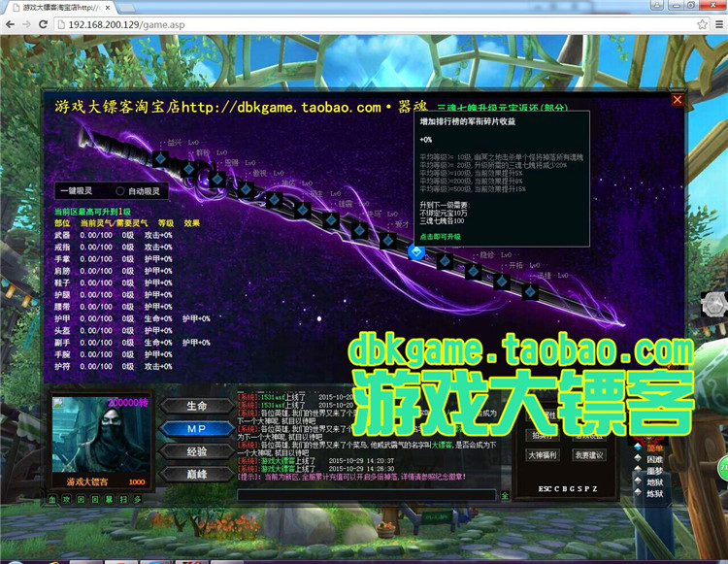Click the 我要建议 button
The width and height of the screenshot is (728, 564).
click(x=589, y=455)
